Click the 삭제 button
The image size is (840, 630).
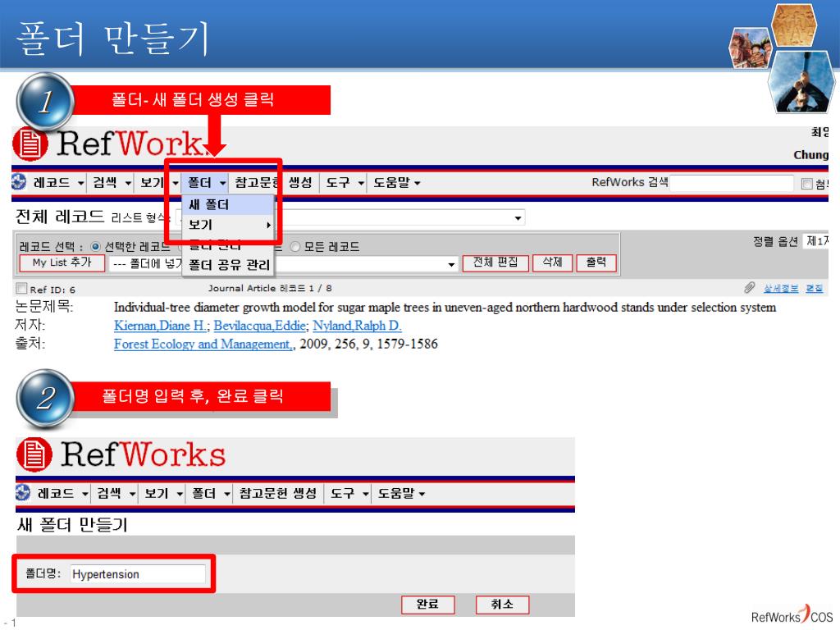[x=552, y=262]
